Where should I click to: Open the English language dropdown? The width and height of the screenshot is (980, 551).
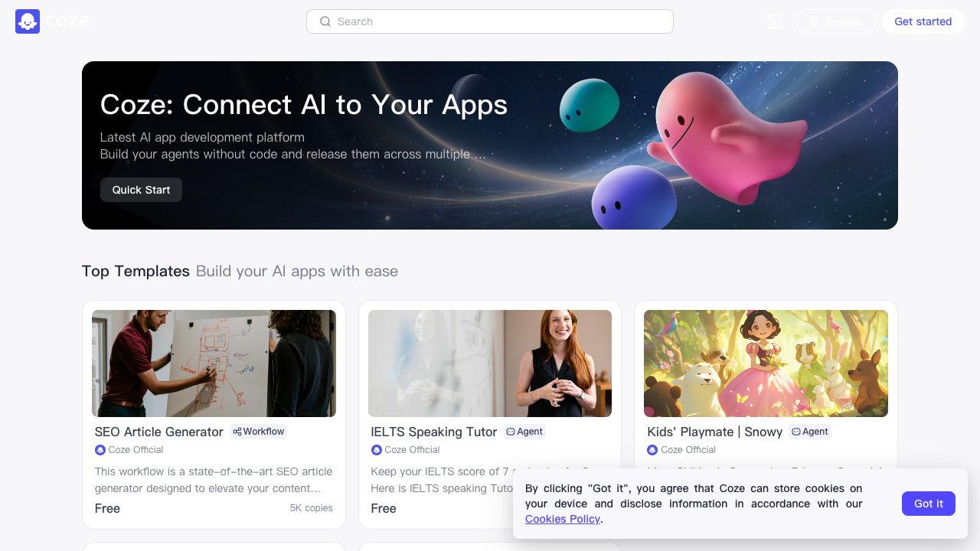coord(836,21)
